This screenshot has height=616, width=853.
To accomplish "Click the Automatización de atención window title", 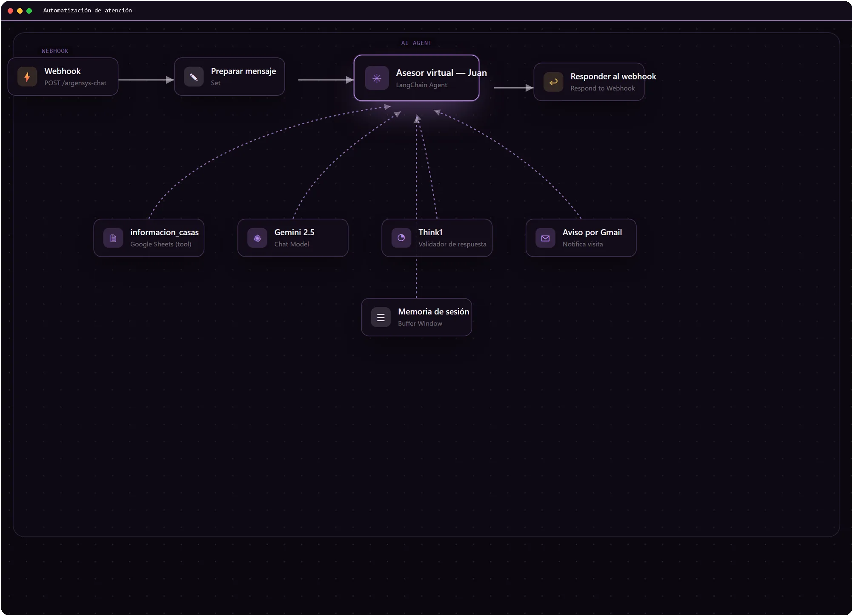I will pyautogui.click(x=88, y=10).
